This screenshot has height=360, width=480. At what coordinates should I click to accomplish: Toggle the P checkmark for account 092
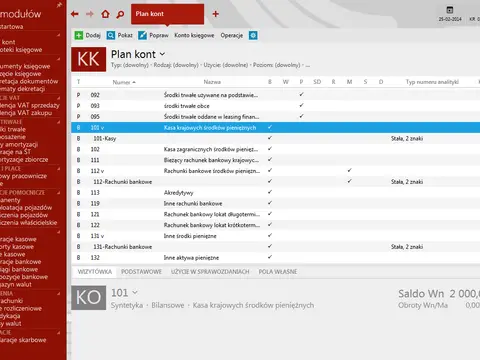(301, 94)
